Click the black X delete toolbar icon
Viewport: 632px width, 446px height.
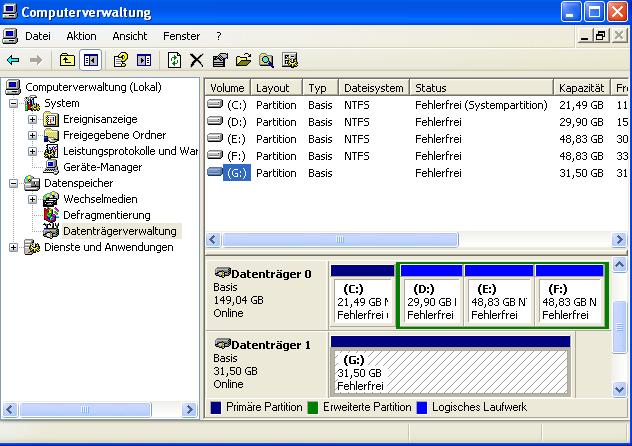coord(197,60)
